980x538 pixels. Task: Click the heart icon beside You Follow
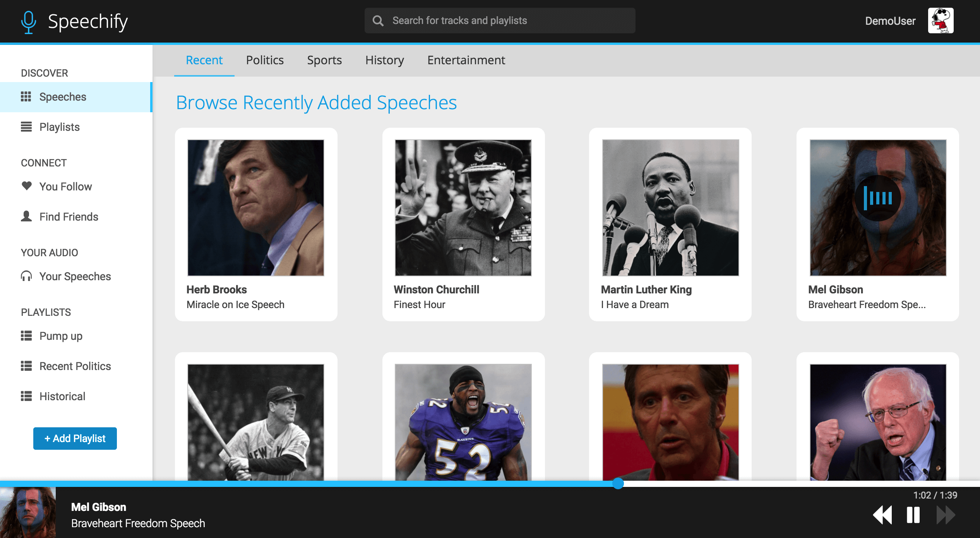pyautogui.click(x=26, y=186)
